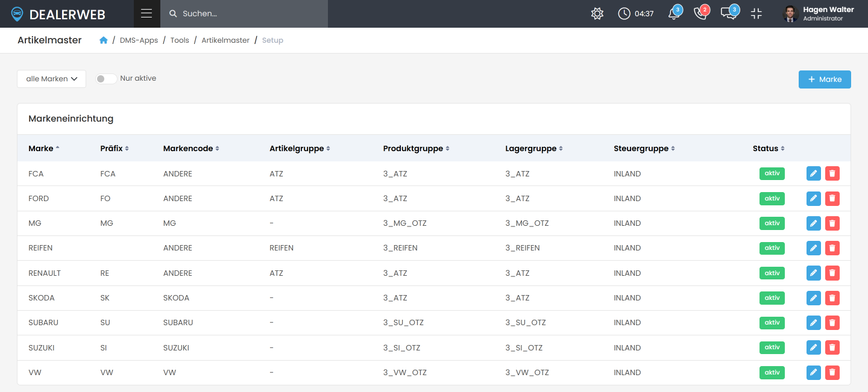Edit the FORD brand row
The height and width of the screenshot is (392, 868).
(814, 198)
